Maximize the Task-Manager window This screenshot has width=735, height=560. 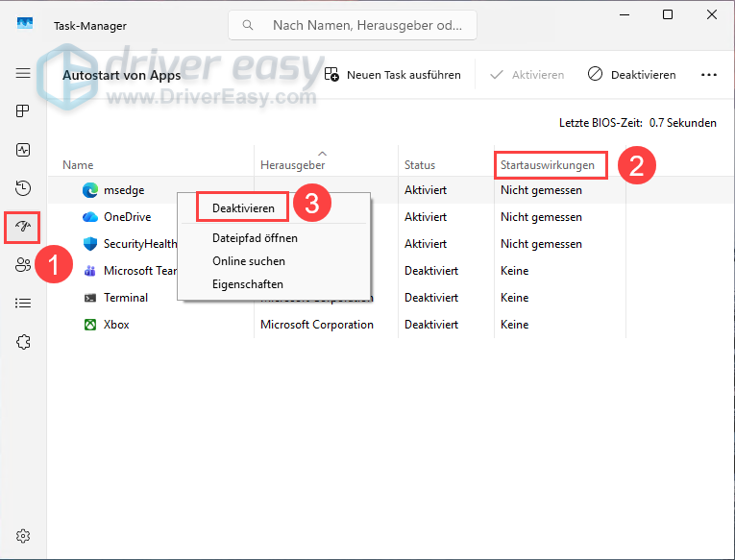point(668,14)
